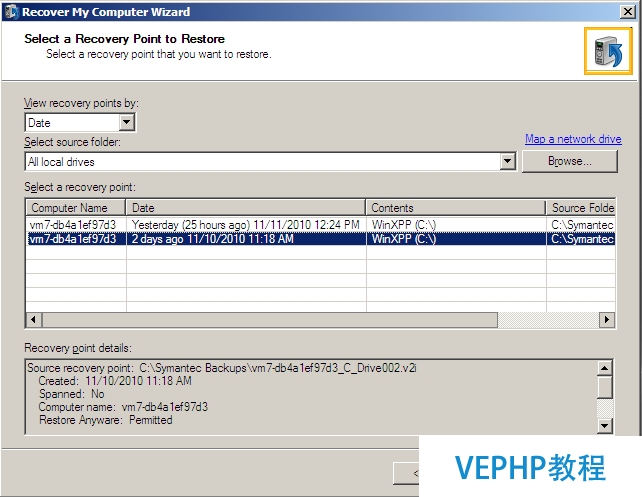Expand the 'All local drives' source folder dropdown

(x=507, y=161)
